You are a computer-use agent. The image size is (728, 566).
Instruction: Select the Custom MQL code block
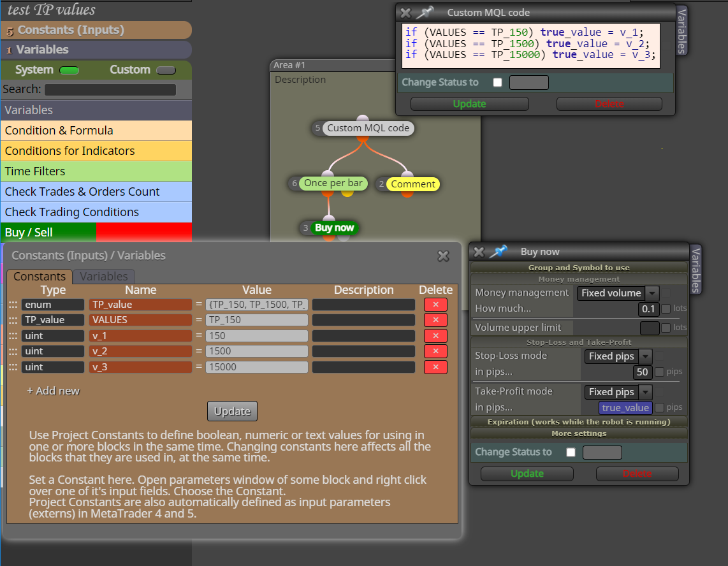click(368, 128)
